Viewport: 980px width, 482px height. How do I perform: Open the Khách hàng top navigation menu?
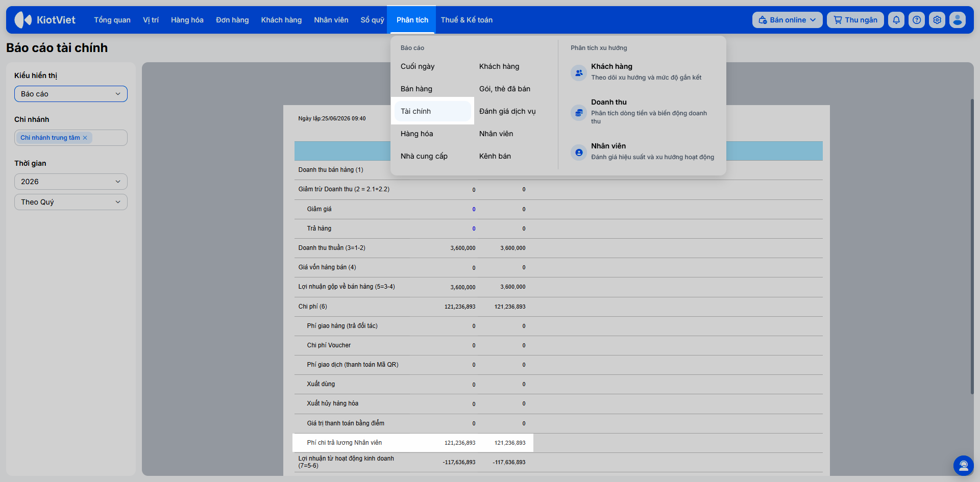point(281,20)
